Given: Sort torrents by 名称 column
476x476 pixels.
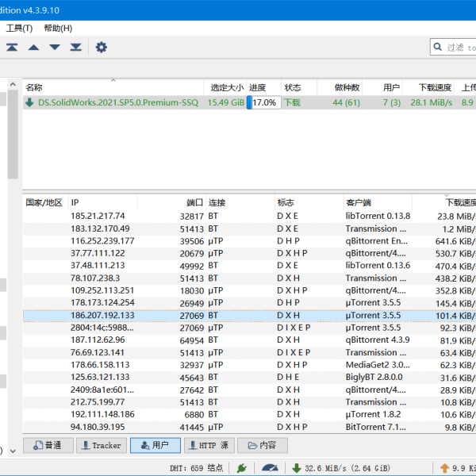Looking at the screenshot, I should click(113, 88).
